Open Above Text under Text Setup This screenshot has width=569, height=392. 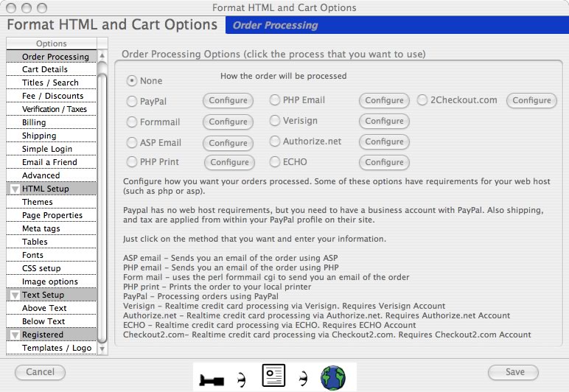click(52, 308)
